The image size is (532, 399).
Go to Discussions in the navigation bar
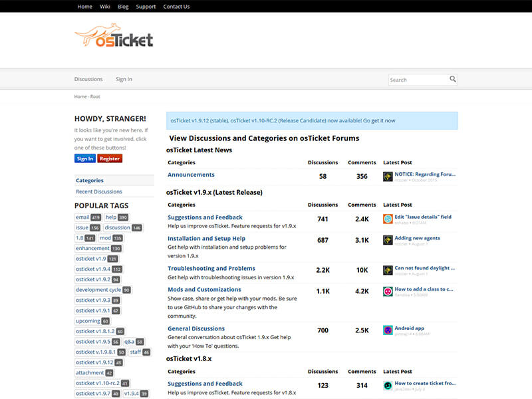tap(88, 79)
